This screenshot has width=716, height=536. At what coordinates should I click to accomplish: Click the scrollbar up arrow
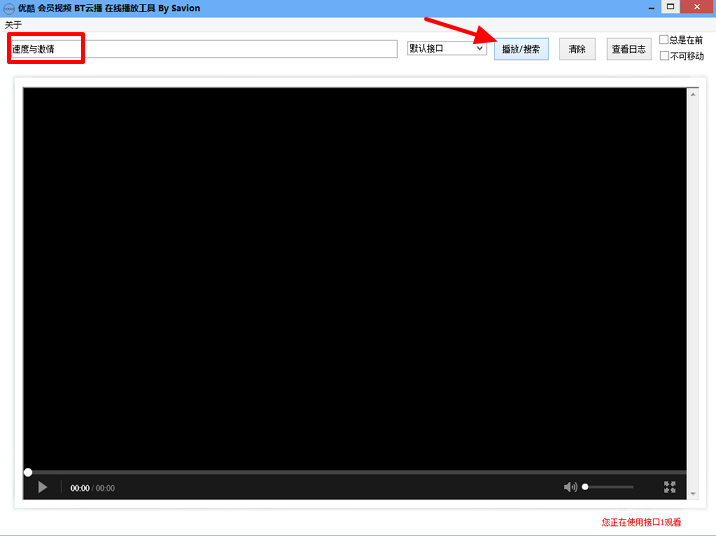[693, 95]
